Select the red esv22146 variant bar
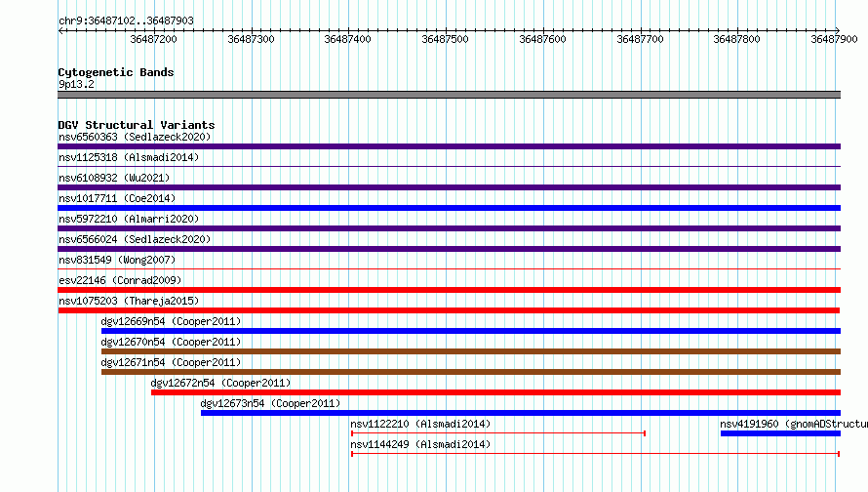 pos(449,290)
